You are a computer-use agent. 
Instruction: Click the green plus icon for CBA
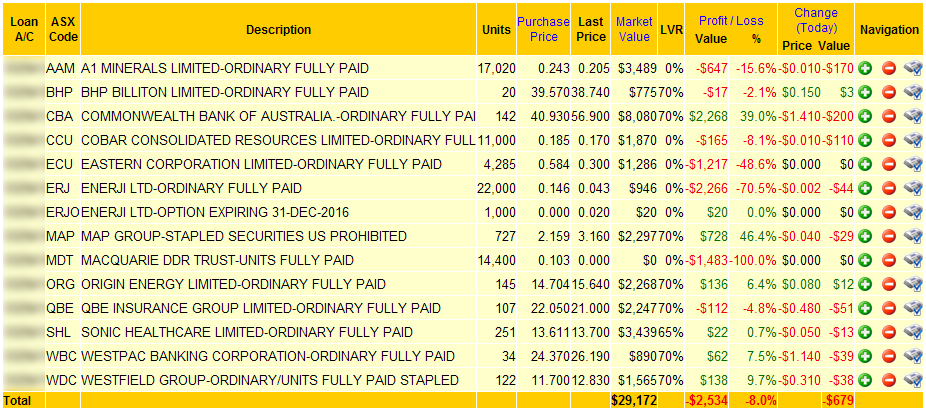click(865, 116)
